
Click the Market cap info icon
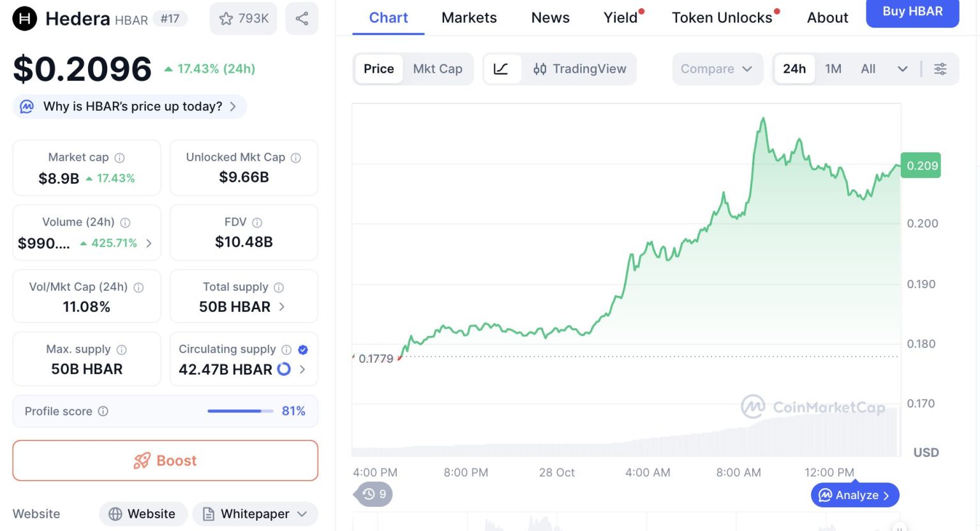point(119,157)
